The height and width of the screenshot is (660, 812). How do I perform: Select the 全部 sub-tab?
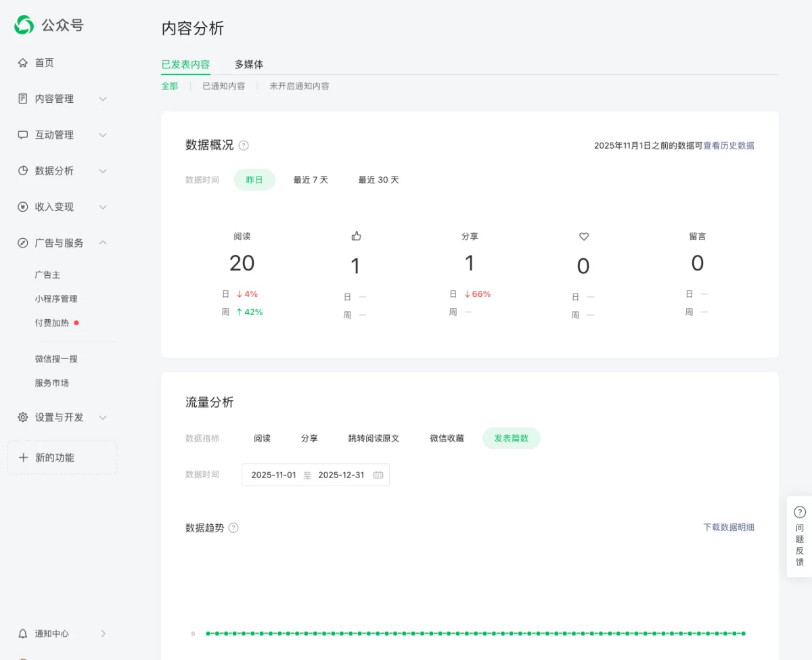pos(170,87)
